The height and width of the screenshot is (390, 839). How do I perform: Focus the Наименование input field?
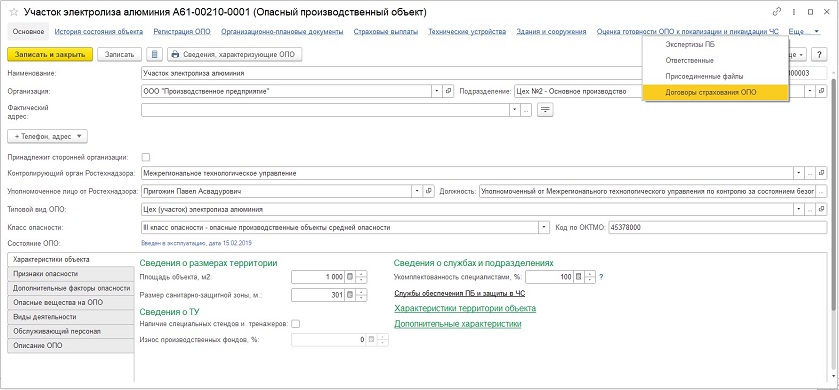point(392,73)
